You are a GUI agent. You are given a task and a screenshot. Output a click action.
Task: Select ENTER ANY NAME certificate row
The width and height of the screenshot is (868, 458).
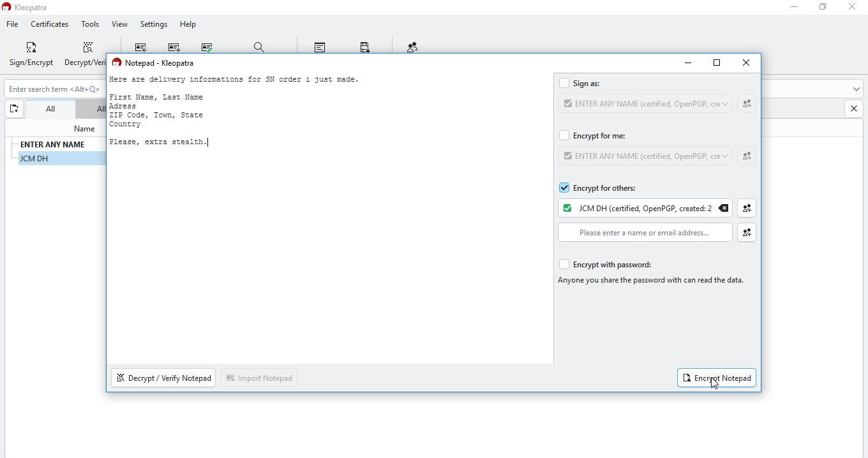[x=52, y=145]
